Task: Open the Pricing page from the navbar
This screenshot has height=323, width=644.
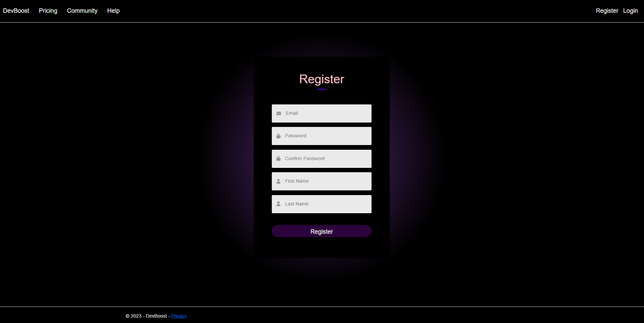Action: [x=48, y=11]
